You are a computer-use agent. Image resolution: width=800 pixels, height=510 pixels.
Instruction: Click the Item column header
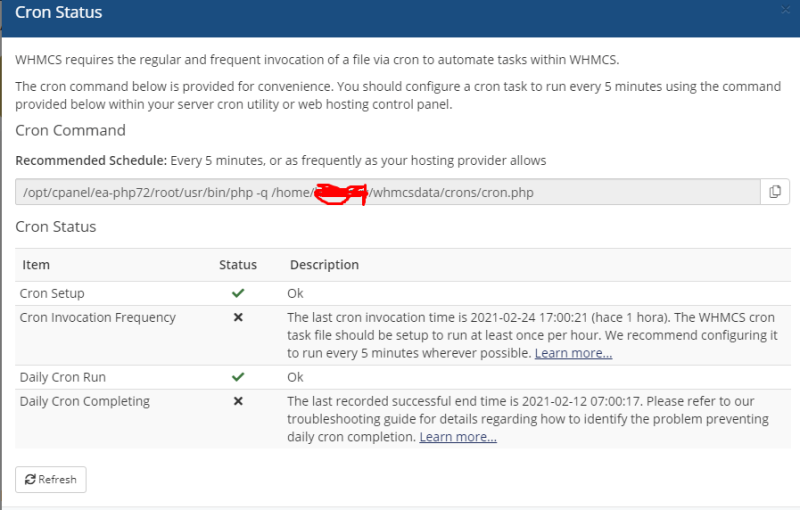(36, 265)
